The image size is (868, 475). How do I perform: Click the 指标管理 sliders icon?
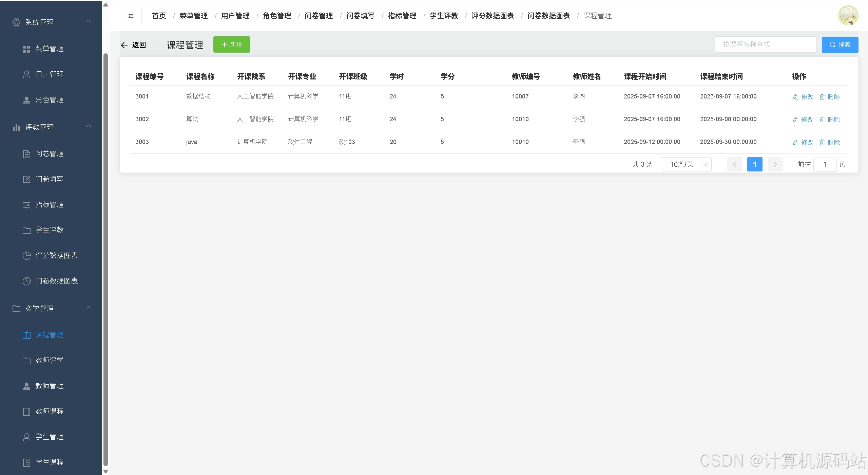point(26,205)
